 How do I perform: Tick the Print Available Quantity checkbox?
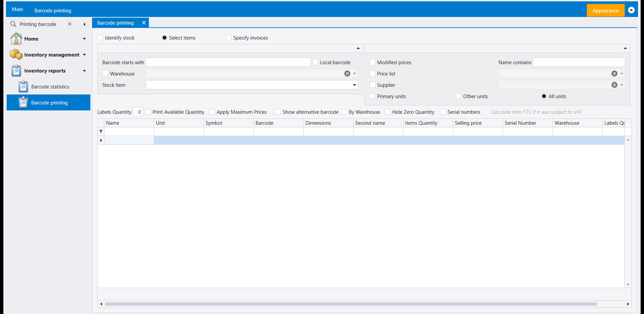coord(148,112)
